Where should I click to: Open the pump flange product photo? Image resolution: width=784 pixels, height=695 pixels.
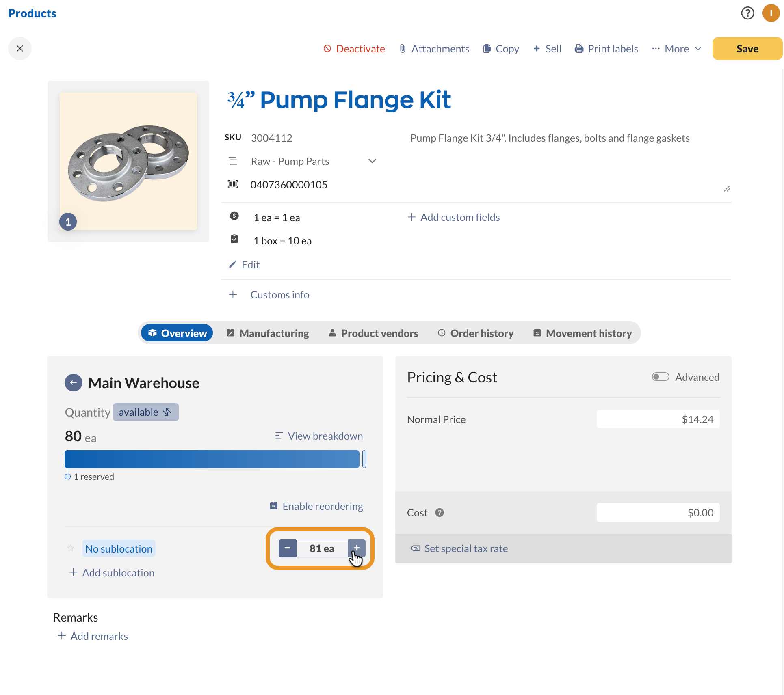(x=128, y=162)
